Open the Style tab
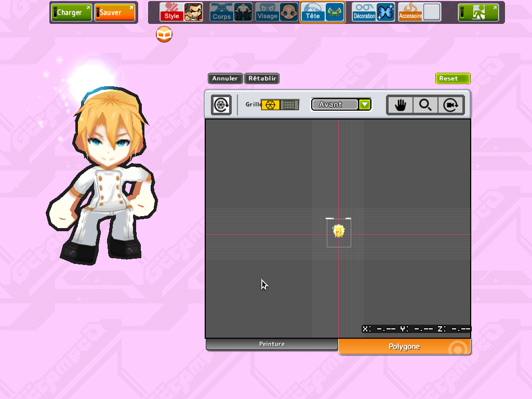This screenshot has height=399, width=532. pos(171,12)
